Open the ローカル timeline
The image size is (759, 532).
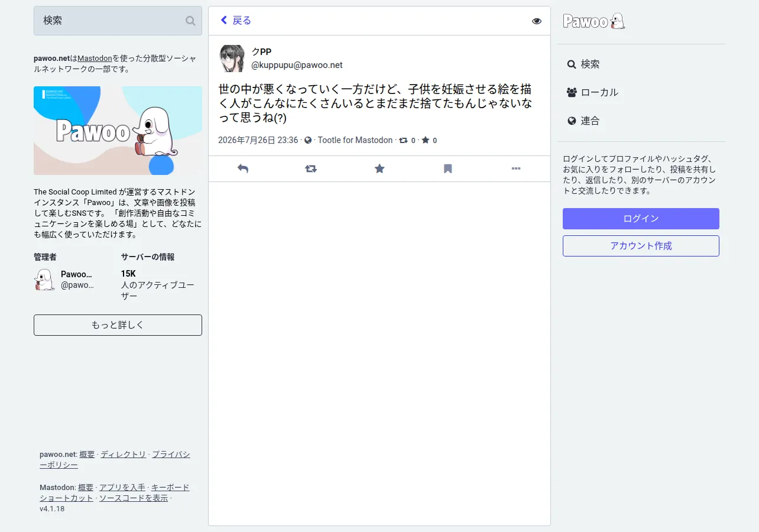tap(592, 92)
